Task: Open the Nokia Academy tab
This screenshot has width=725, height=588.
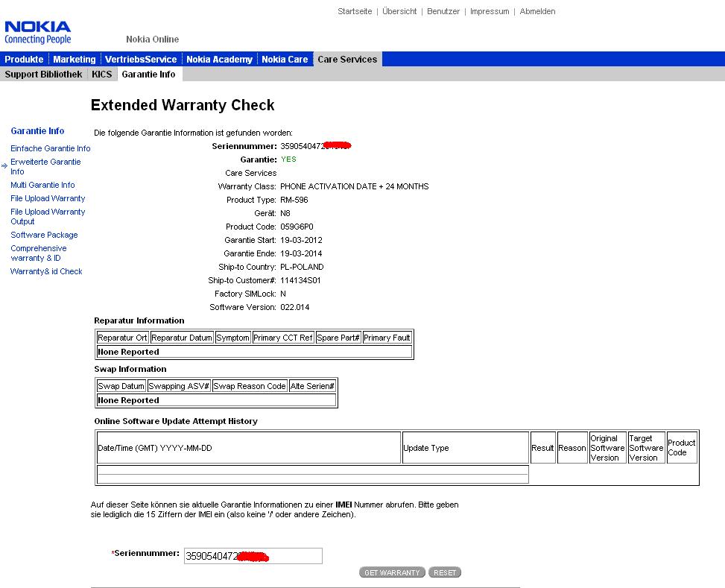Action: 220,59
